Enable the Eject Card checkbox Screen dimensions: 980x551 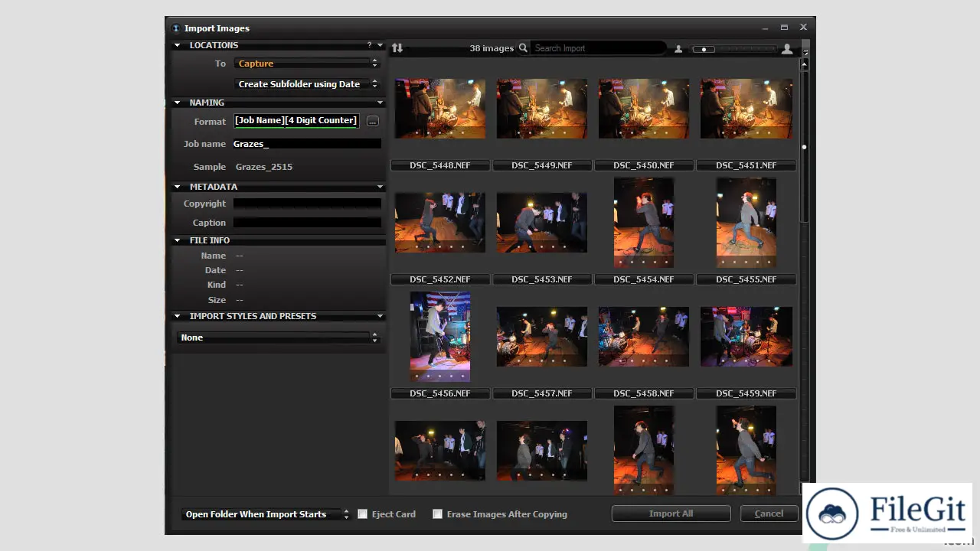363,514
